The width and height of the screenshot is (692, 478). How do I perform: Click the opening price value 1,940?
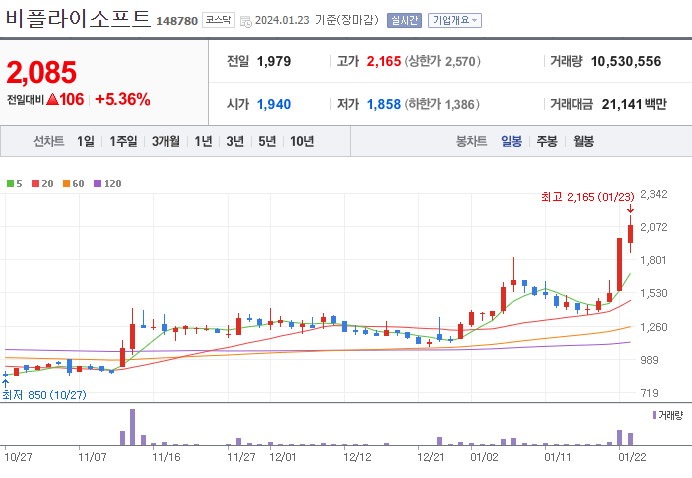click(x=274, y=105)
